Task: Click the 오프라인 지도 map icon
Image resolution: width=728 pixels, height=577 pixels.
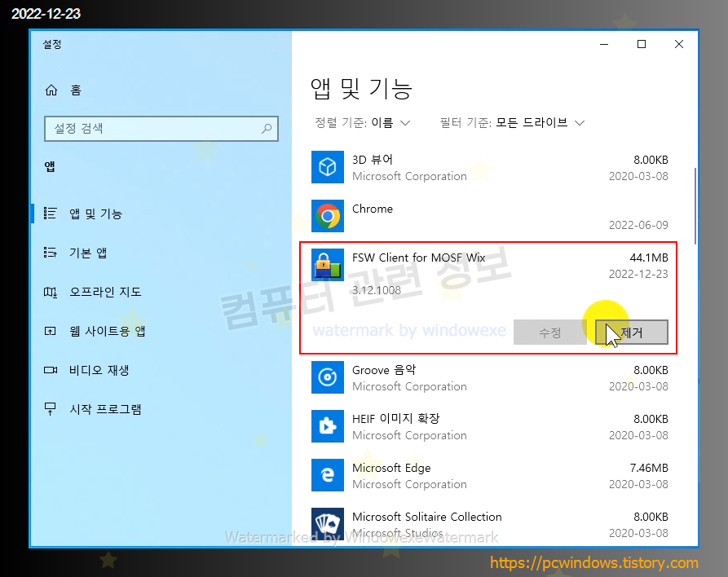Action: tap(51, 292)
